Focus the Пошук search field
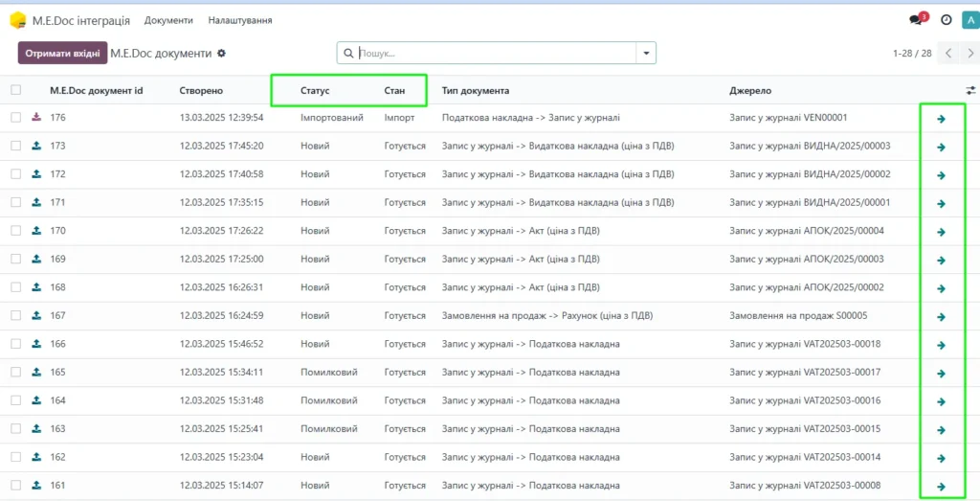The height and width of the screenshot is (501, 980). click(497, 53)
